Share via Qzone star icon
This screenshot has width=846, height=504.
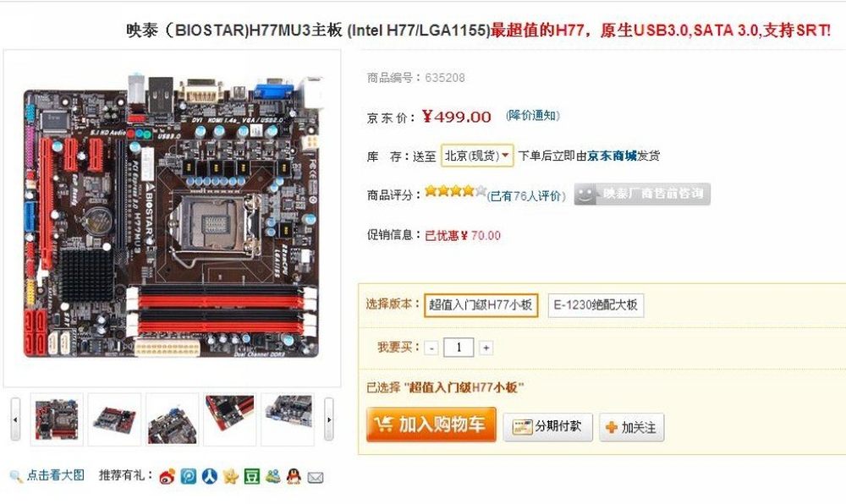coord(230,476)
